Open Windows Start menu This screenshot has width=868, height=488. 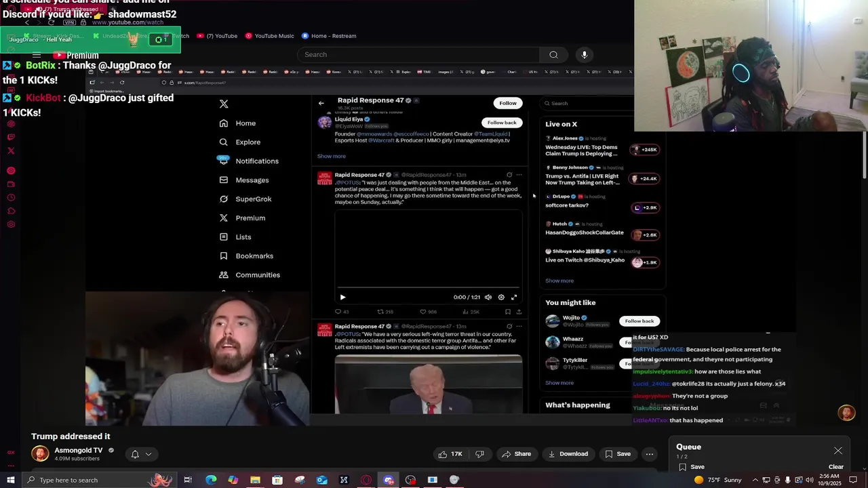[x=10, y=480]
